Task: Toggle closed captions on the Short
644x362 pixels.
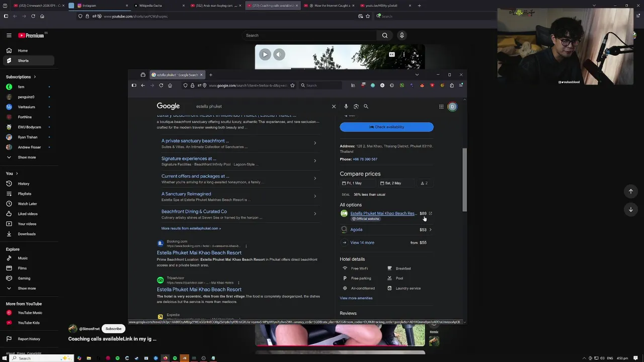Action: pyautogui.click(x=391, y=54)
